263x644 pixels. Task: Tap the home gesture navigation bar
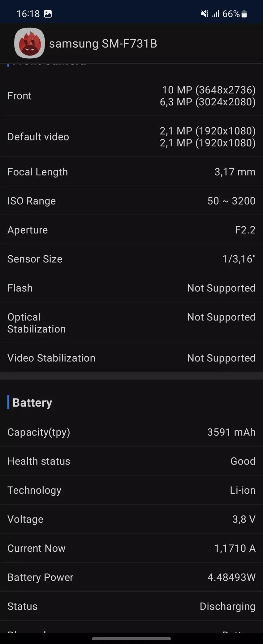(131, 638)
